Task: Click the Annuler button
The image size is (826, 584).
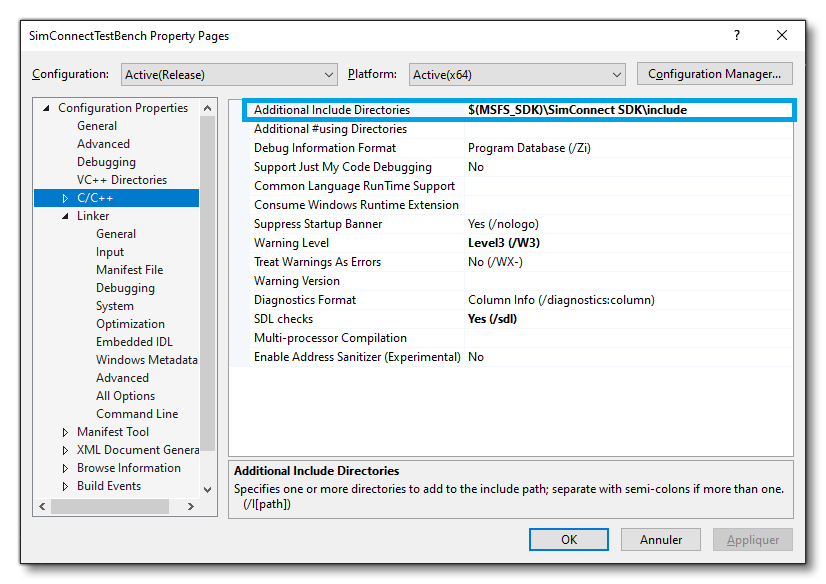Action: (660, 539)
